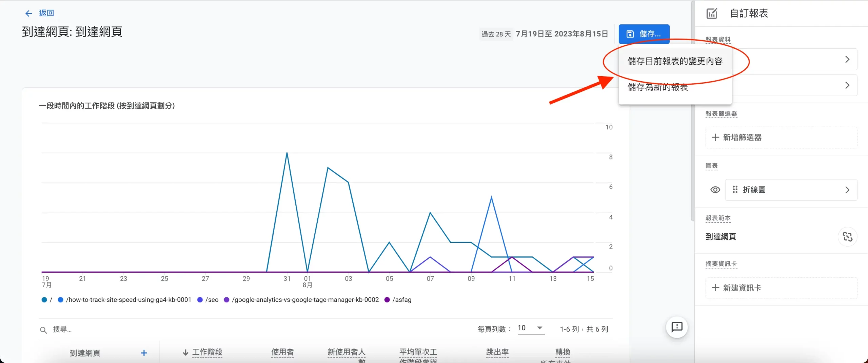
Task: Toggle the eye icon for 折線圖 visibility
Action: click(x=715, y=190)
